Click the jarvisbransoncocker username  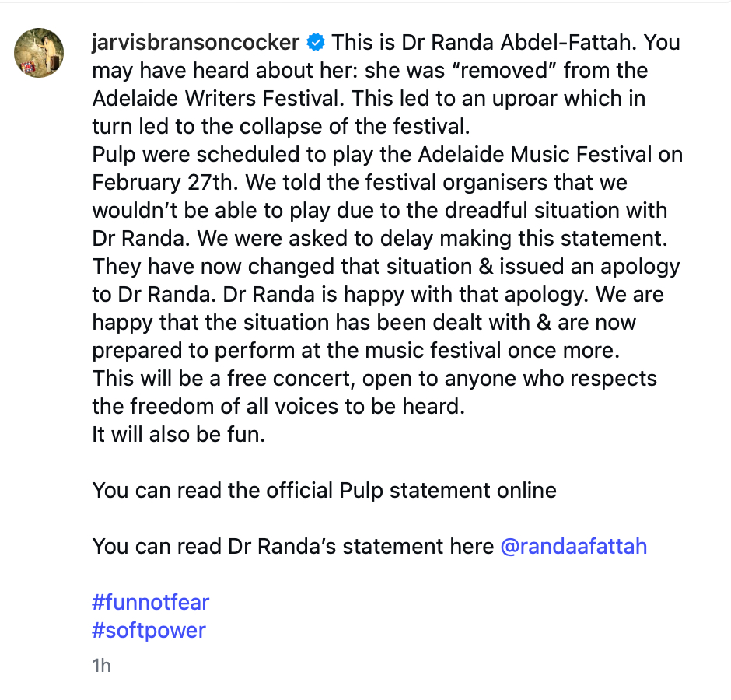pos(195,42)
